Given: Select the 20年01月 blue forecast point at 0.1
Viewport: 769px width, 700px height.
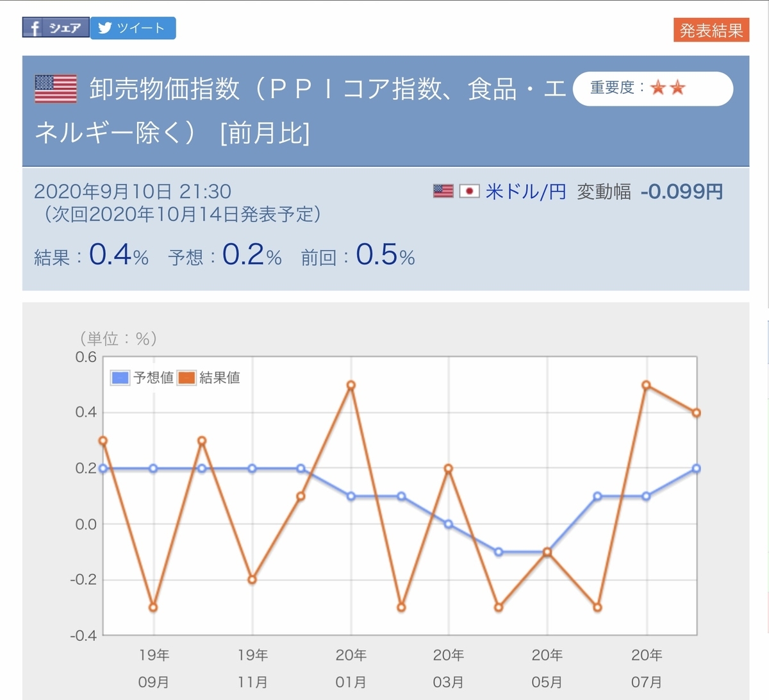Looking at the screenshot, I should 351,496.
